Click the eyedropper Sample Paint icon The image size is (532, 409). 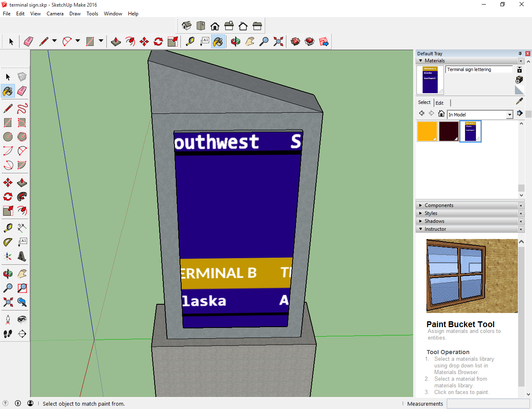(520, 101)
